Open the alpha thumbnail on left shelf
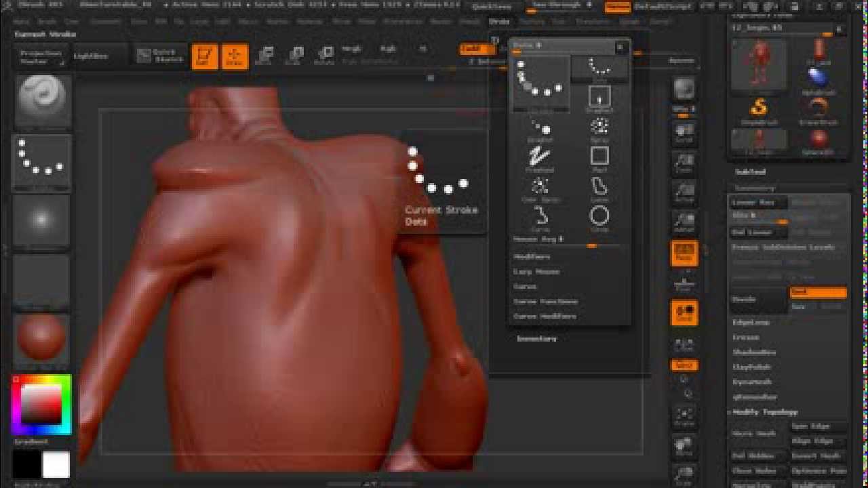 pyautogui.click(x=41, y=222)
